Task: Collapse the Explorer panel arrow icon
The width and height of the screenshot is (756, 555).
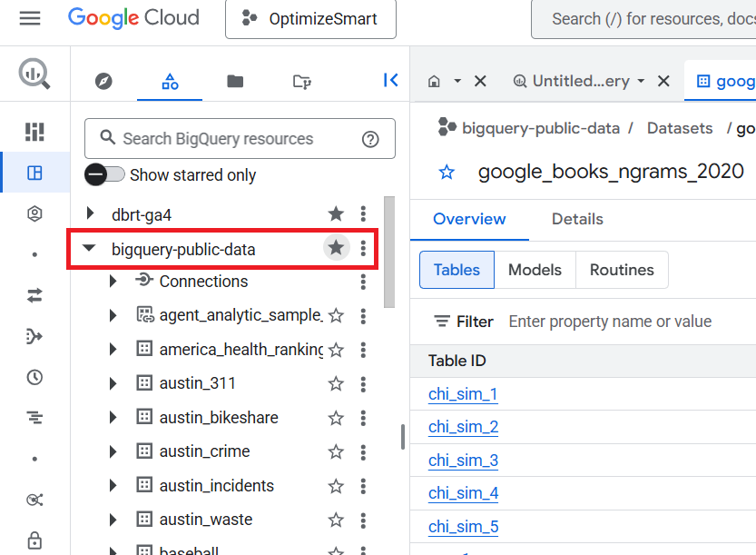Action: pyautogui.click(x=390, y=81)
